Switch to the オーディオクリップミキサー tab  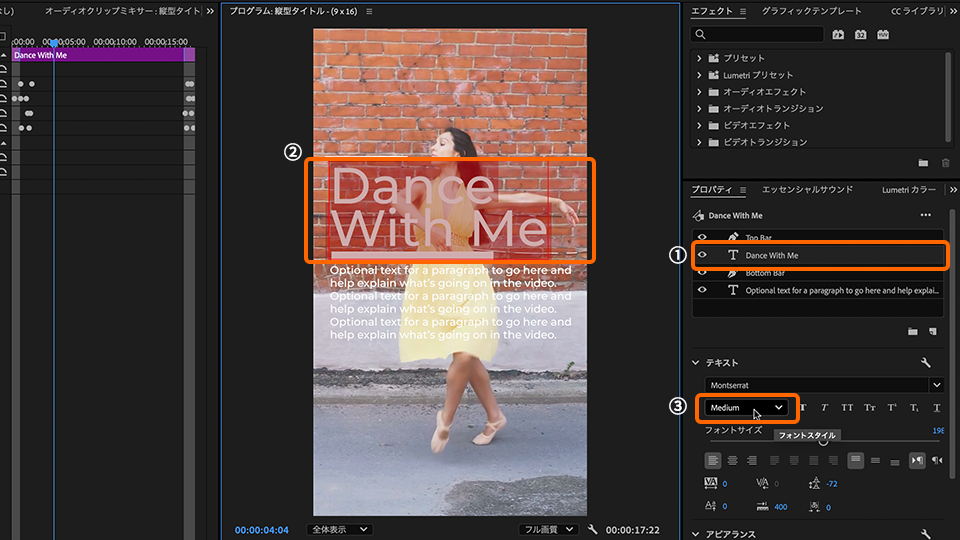122,11
